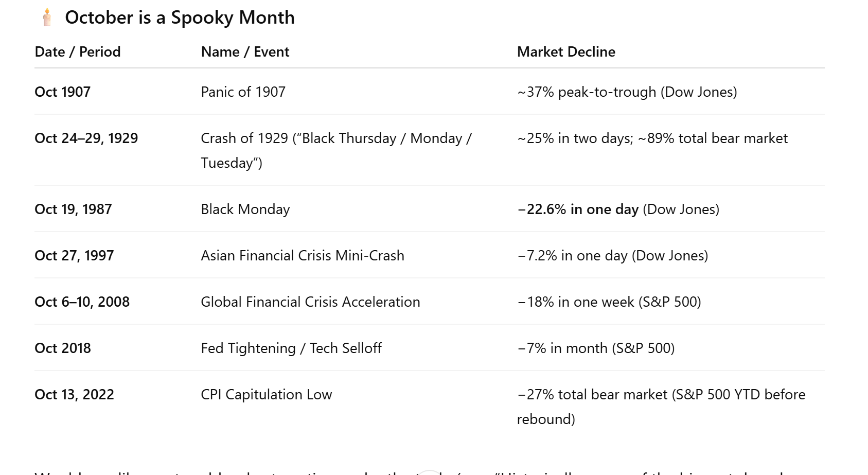Click the "Name / Event" column header

(x=245, y=52)
